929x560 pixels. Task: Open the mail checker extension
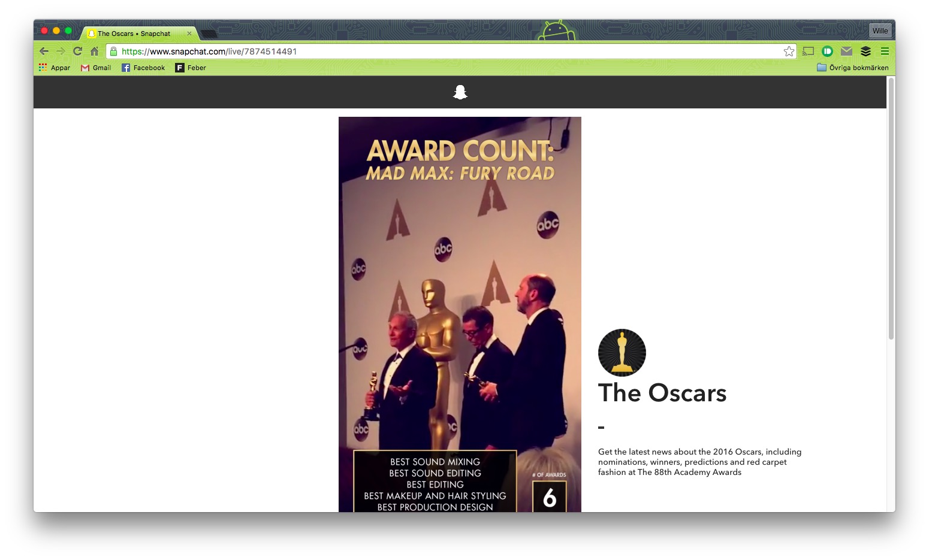(x=846, y=52)
